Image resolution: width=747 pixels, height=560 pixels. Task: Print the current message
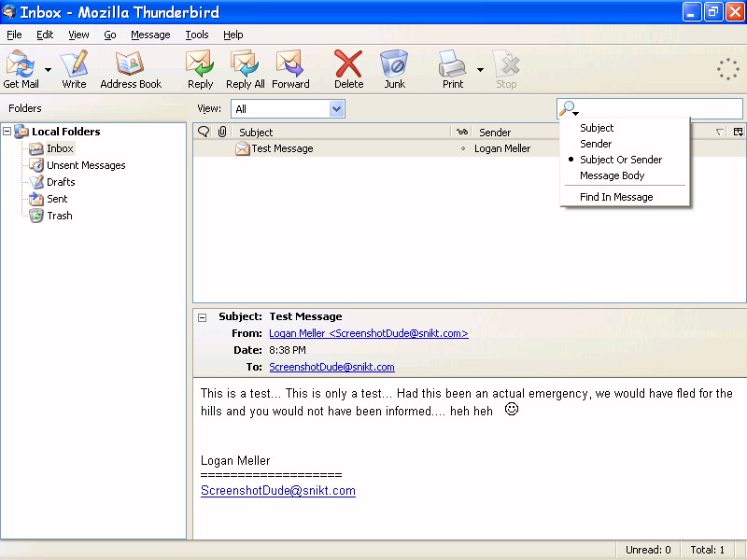click(453, 69)
